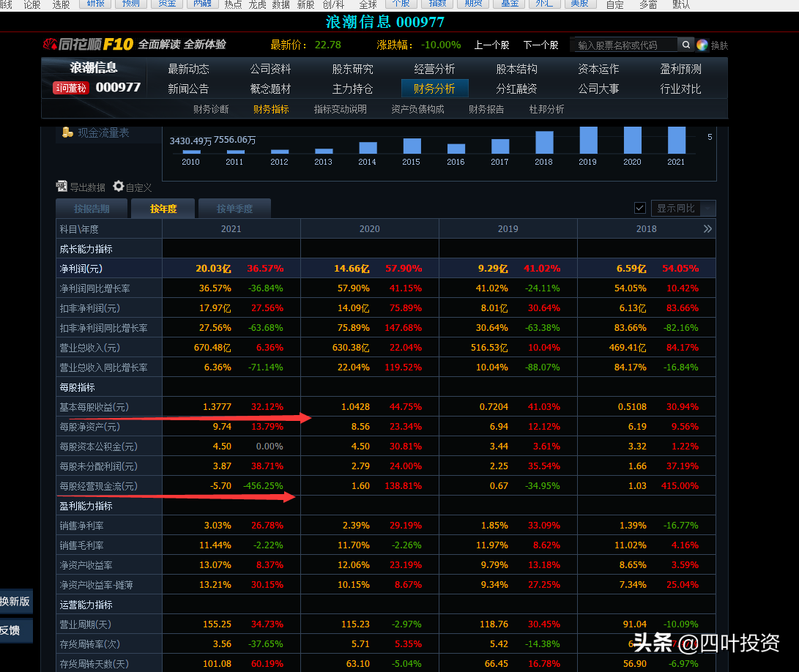Click the 2020 year column header
This screenshot has width=799, height=672.
click(x=369, y=228)
